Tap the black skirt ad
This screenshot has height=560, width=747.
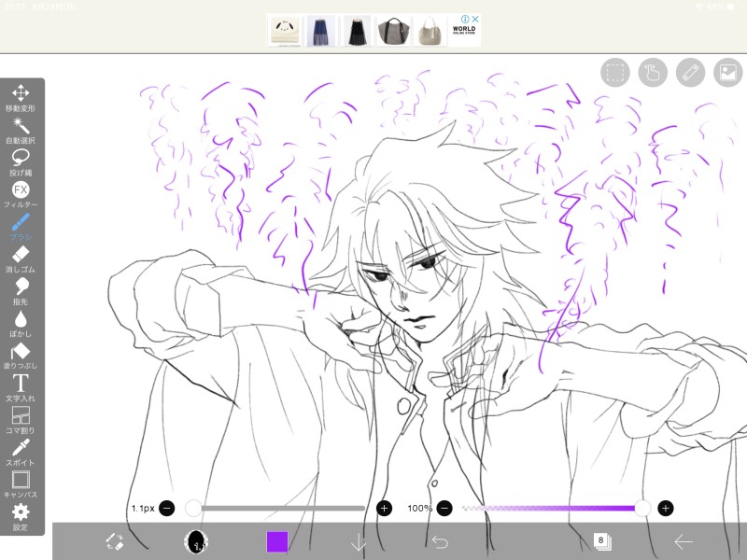[357, 31]
